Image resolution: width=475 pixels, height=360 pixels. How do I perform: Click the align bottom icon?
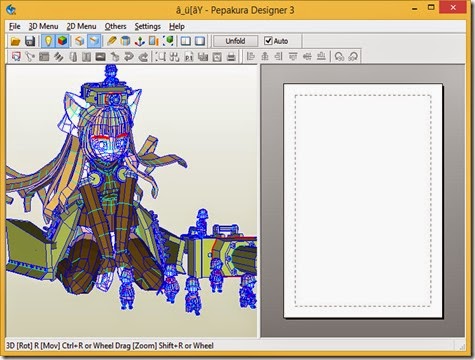click(x=321, y=56)
